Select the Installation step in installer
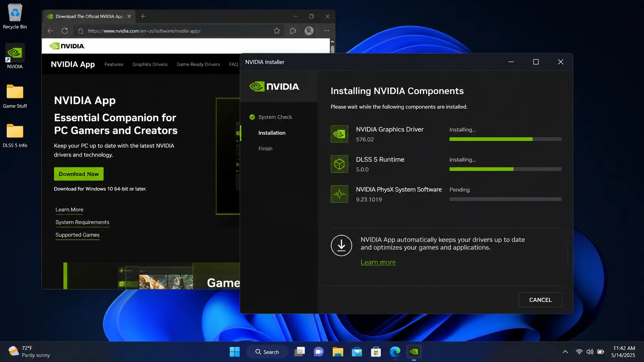644x362 pixels. click(272, 133)
